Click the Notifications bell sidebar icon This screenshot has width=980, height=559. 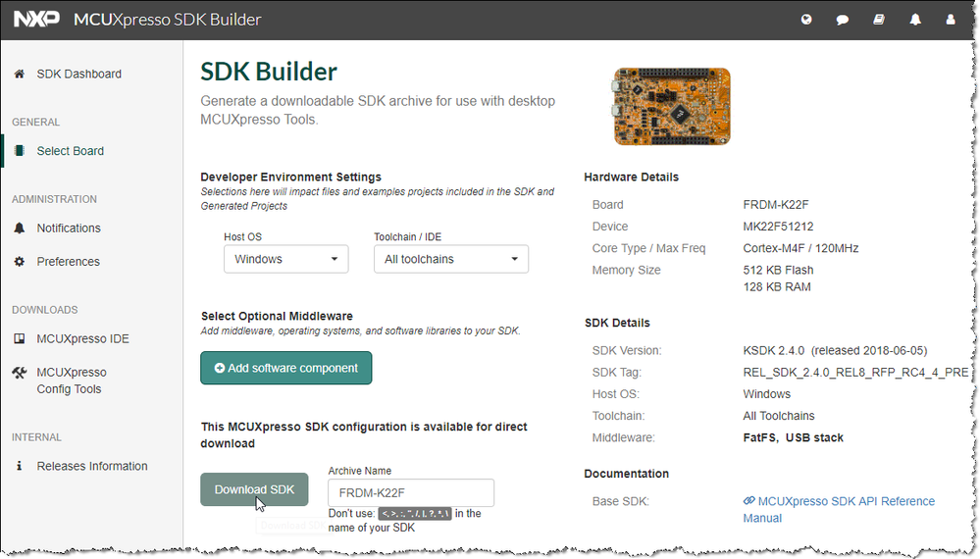click(x=20, y=228)
